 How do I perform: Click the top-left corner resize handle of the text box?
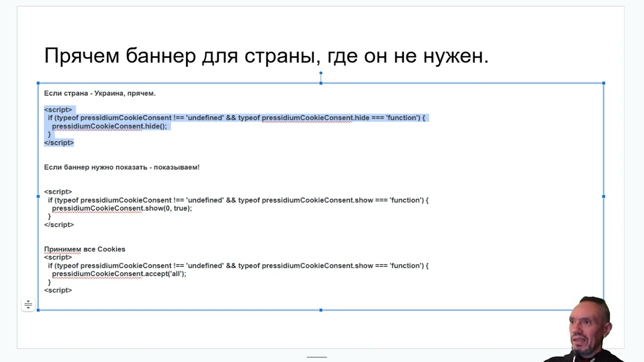[38, 83]
